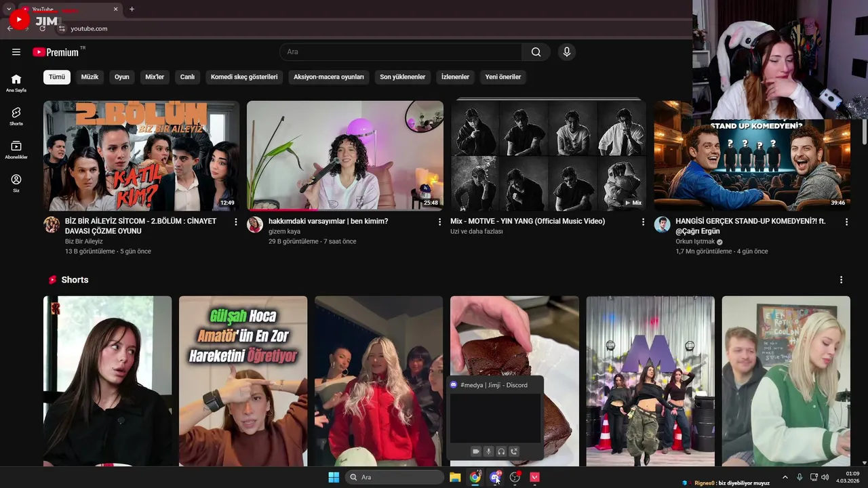Deafen with headphones icon in Discord preview

(501, 451)
